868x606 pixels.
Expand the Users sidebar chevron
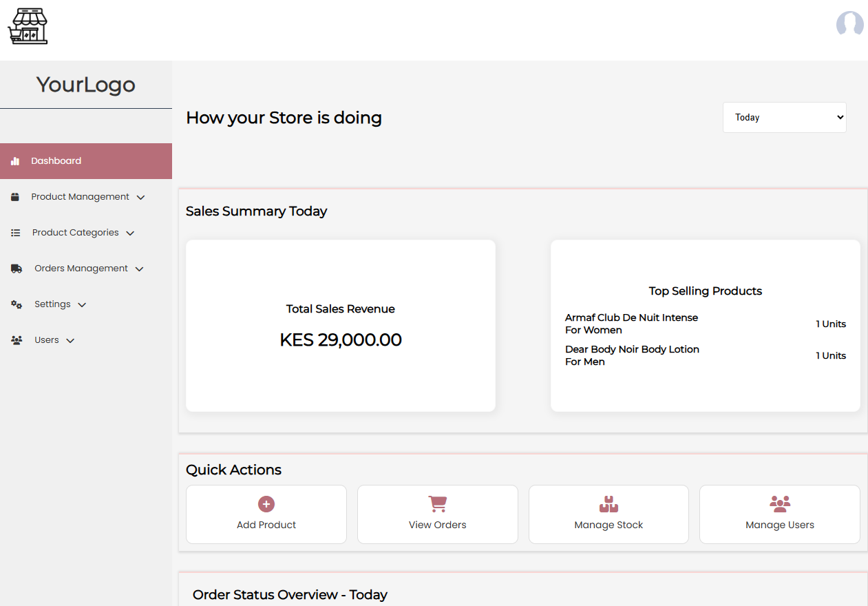point(72,339)
